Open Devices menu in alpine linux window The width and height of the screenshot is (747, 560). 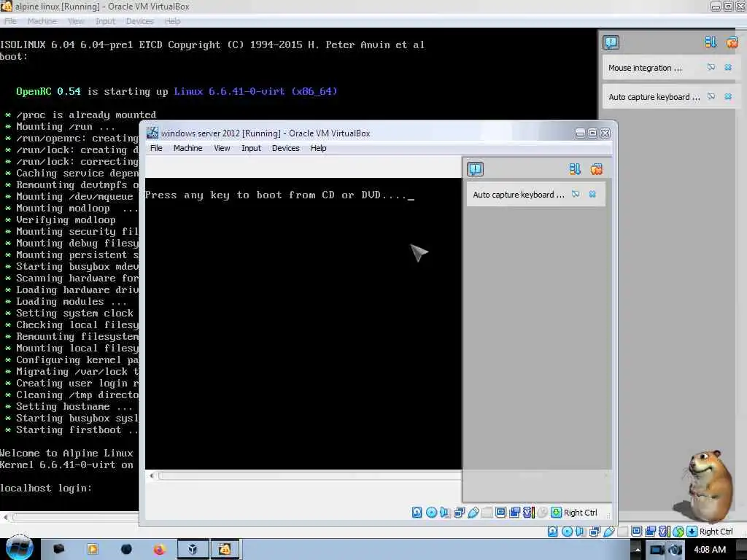139,21
